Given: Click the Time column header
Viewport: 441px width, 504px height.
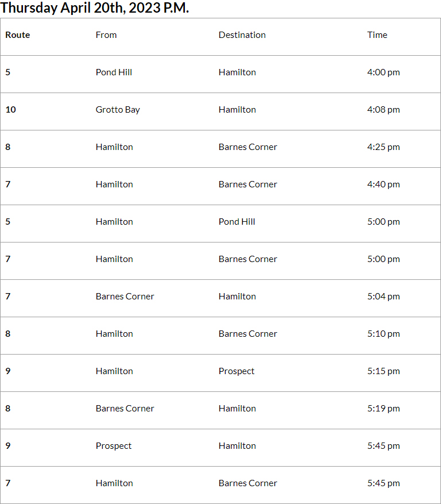Looking at the screenshot, I should click(x=377, y=35).
